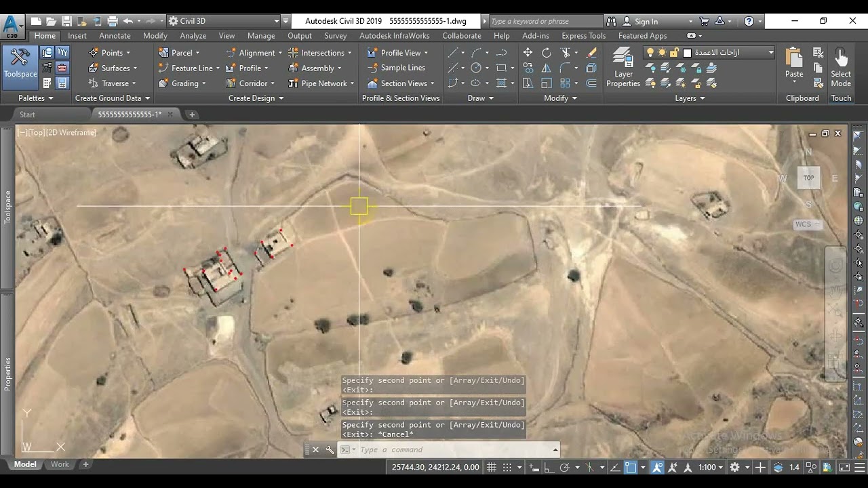Click the Select Mode touch icon

(x=841, y=67)
